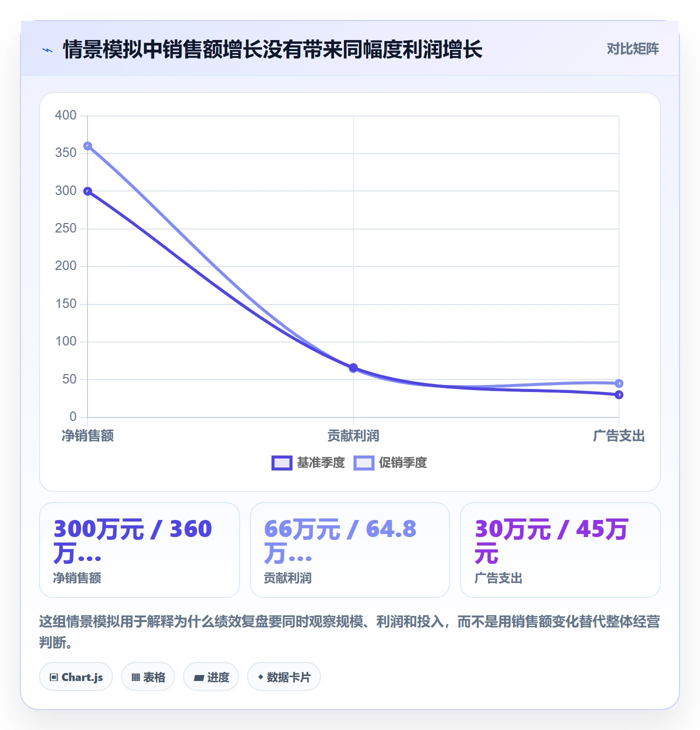Click the 广告支出 caption in the third card

tap(498, 578)
